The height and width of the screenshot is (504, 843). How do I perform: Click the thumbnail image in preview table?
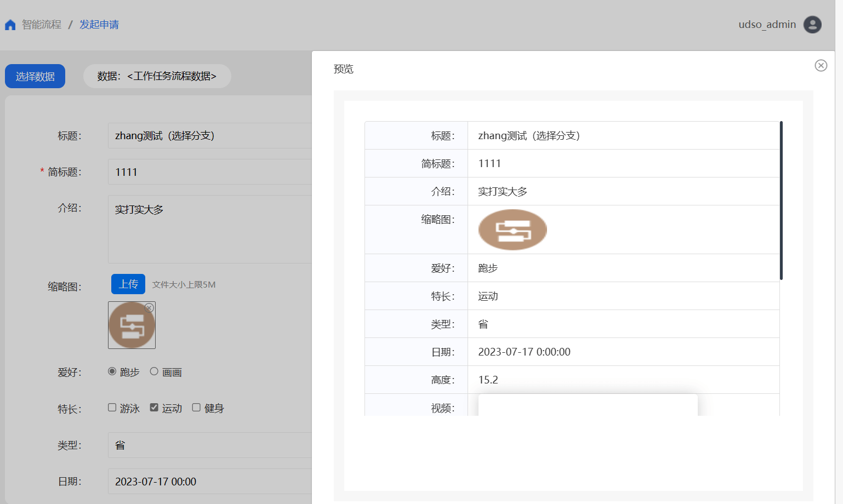[x=512, y=230]
